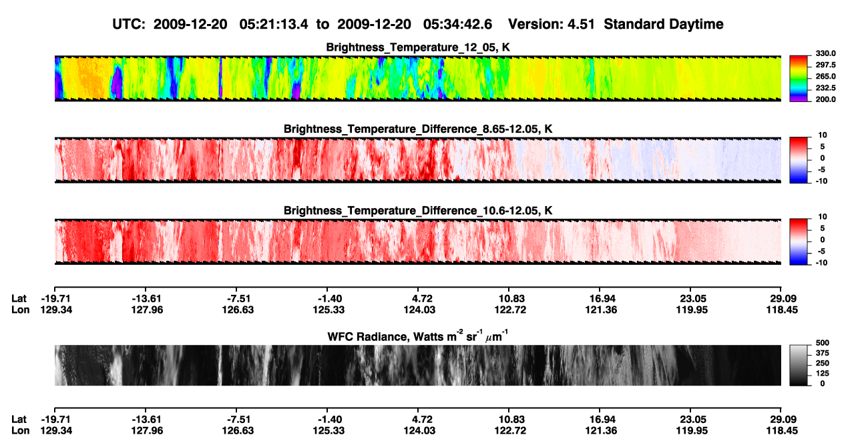This screenshot has width=868, height=445.
Task: Click the 4.72 latitude tick on upper axis
Action: point(423,298)
